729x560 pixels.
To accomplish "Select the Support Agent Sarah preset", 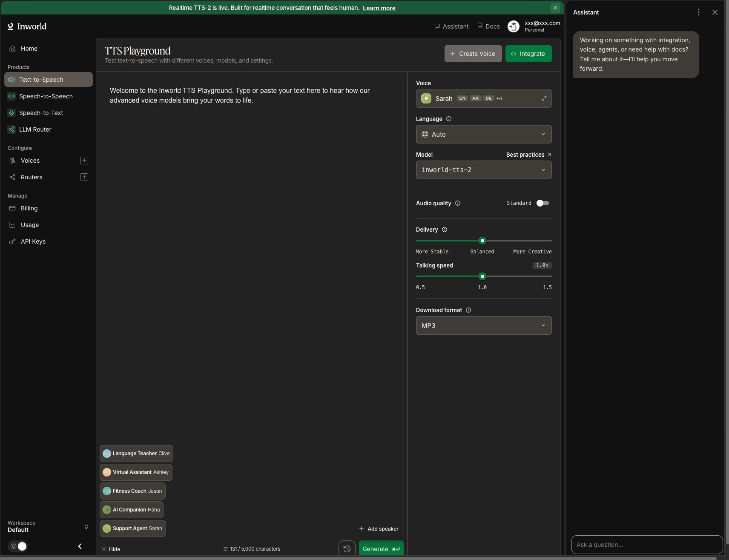I will click(133, 528).
